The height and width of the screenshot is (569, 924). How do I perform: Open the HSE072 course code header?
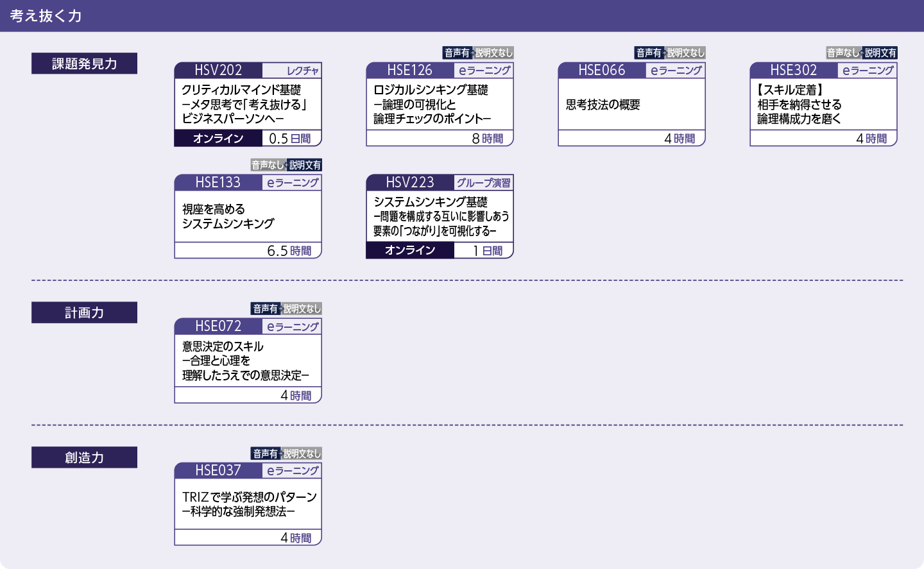point(218,327)
